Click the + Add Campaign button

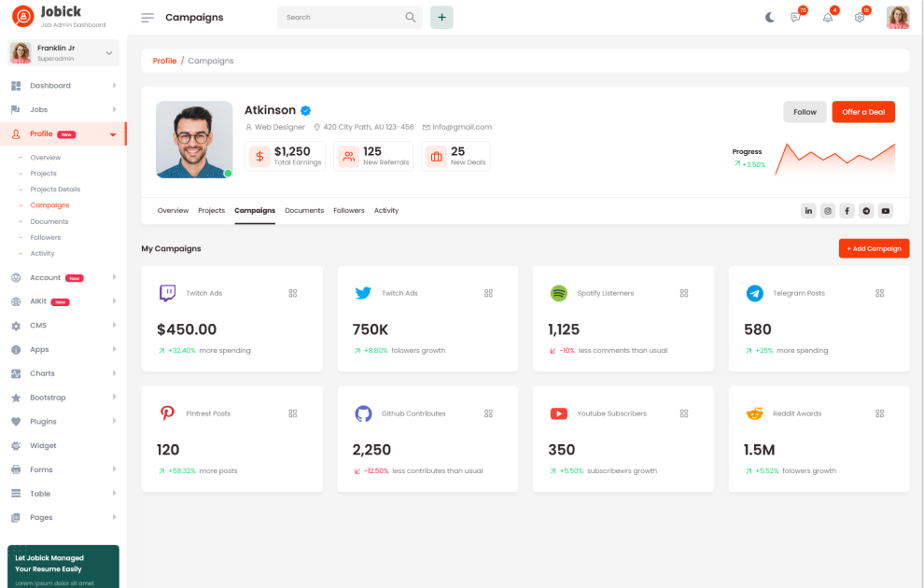(874, 248)
